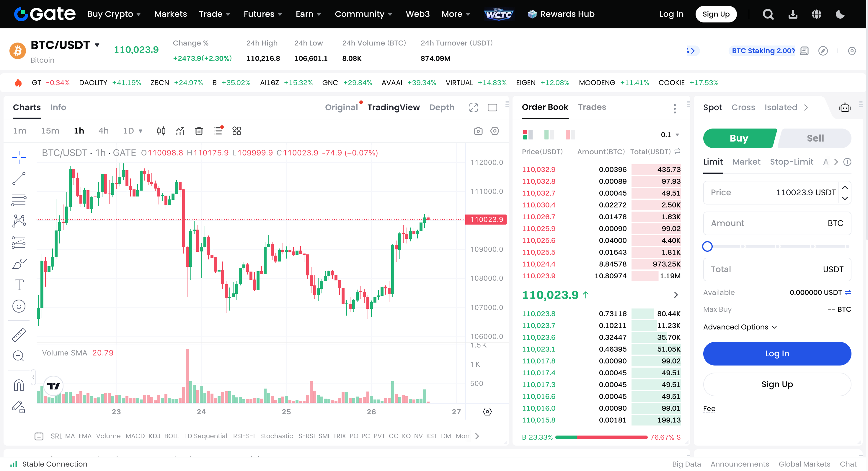Switch the trade panel to Sell
The width and height of the screenshot is (868, 471).
click(x=815, y=138)
